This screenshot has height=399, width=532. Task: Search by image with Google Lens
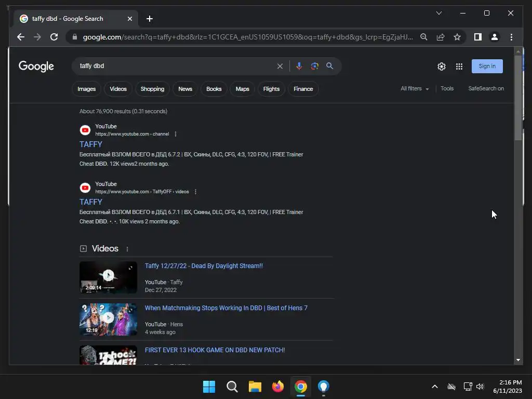(x=314, y=66)
